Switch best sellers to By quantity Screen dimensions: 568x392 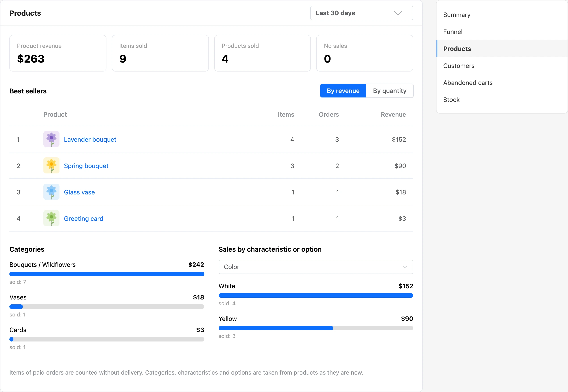click(x=390, y=91)
